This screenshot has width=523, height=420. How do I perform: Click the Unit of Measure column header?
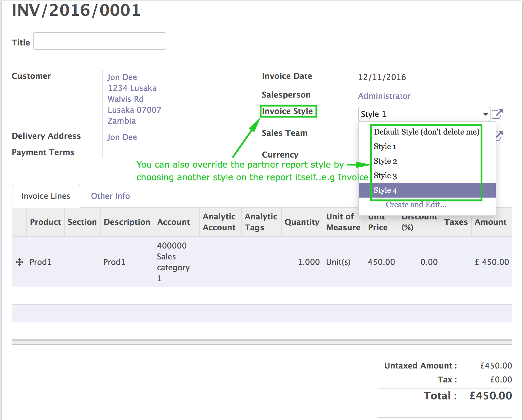tap(343, 222)
